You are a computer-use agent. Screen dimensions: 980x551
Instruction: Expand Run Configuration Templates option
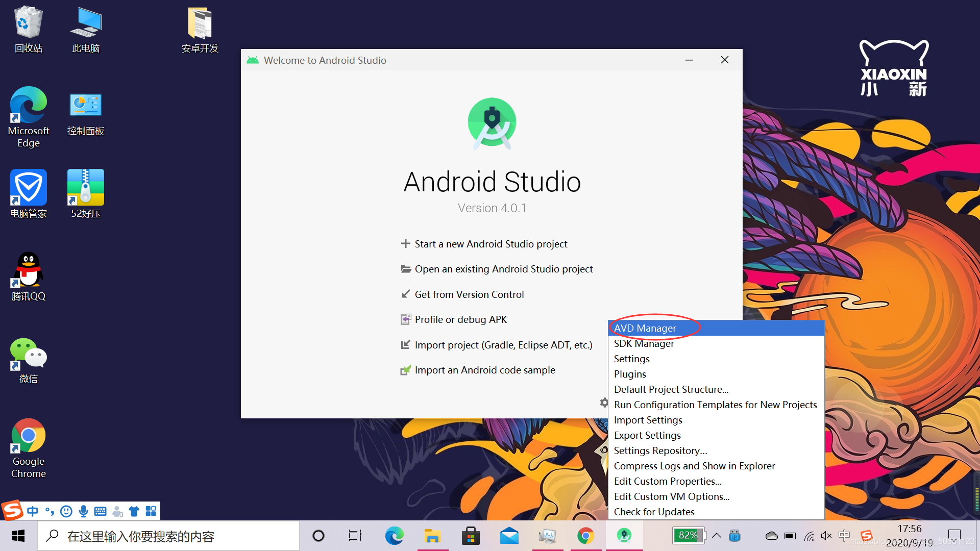point(716,405)
